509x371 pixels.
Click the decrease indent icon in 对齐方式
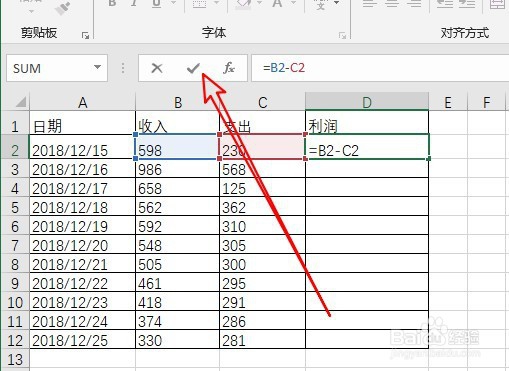tap(445, 4)
